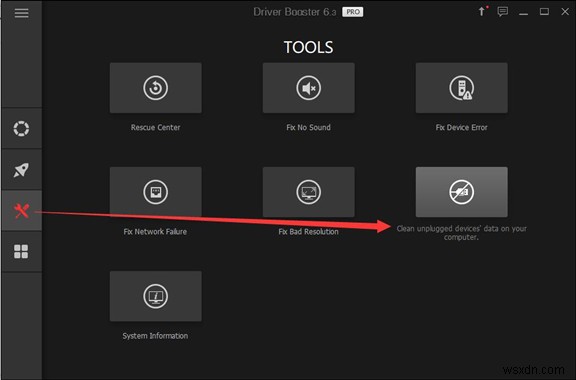Click the System Information label

[155, 336]
